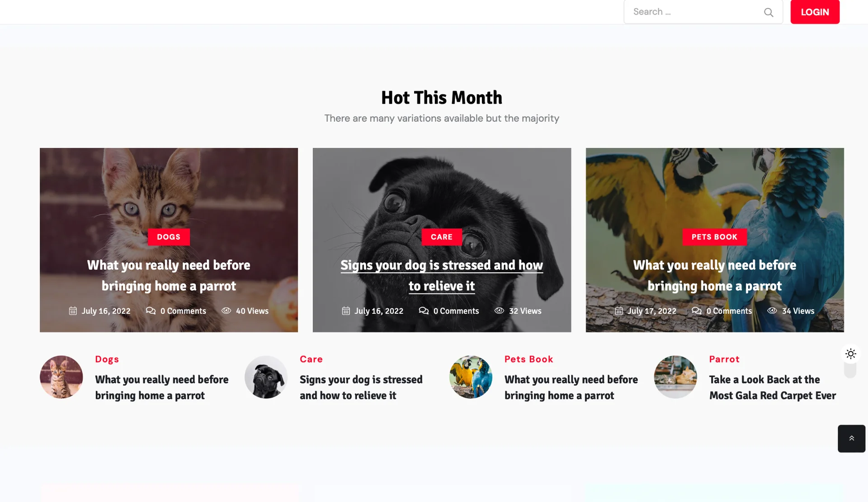The width and height of the screenshot is (868, 502).
Task: Click the comments bubble icon on pug card
Action: click(424, 311)
